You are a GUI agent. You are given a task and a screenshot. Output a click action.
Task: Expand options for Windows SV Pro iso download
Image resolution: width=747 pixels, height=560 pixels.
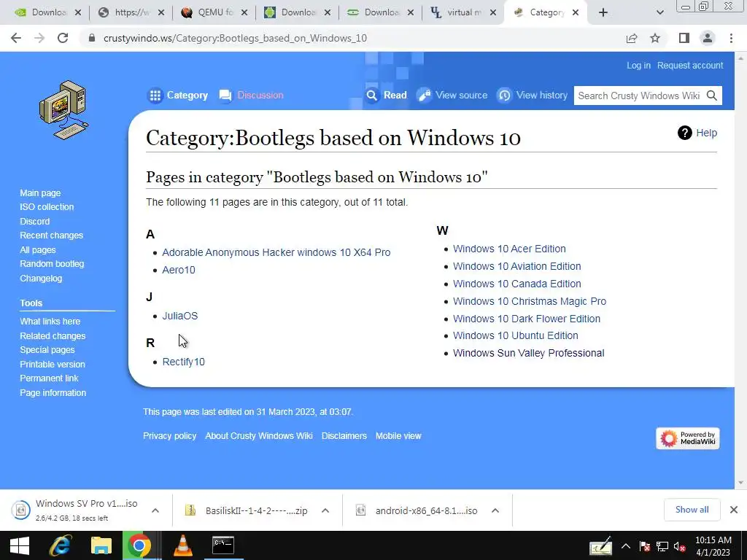click(x=155, y=510)
